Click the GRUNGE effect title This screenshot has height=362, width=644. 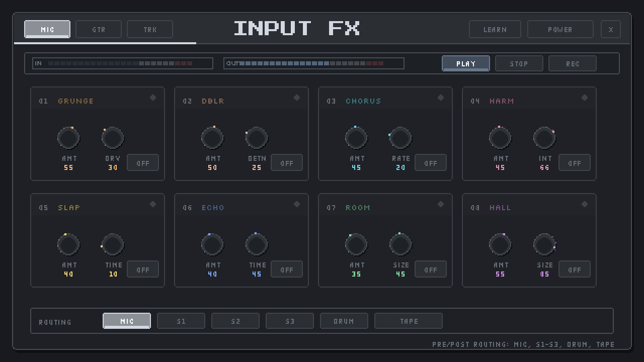coord(75,101)
